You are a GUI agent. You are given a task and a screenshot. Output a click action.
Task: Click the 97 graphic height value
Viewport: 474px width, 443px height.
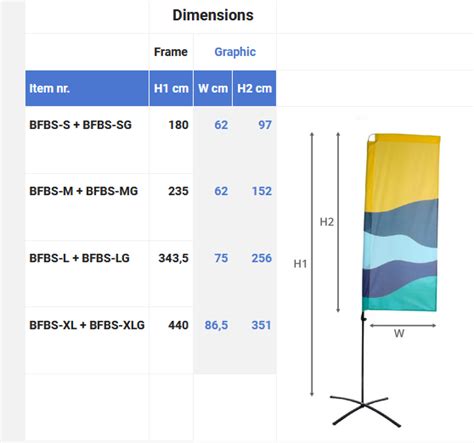point(265,125)
